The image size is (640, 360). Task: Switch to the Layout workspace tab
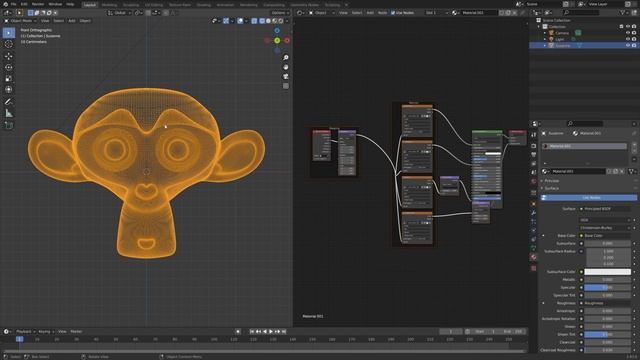(x=89, y=5)
